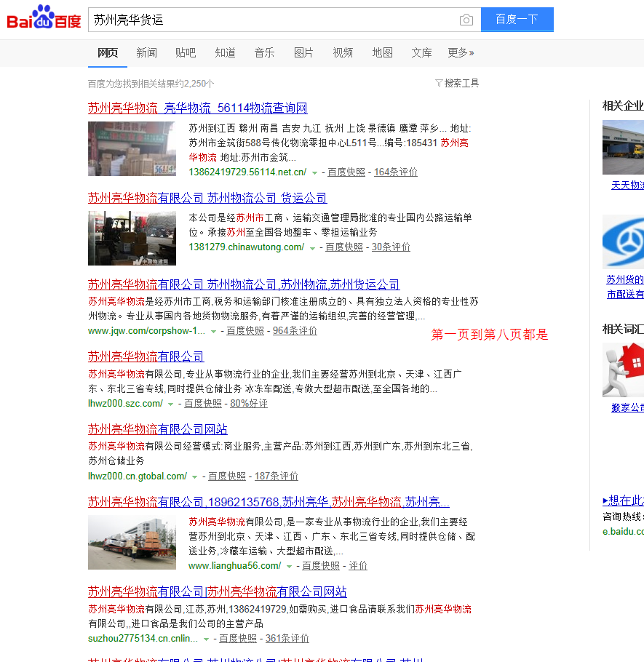Switch to the 图片 tab

(303, 53)
